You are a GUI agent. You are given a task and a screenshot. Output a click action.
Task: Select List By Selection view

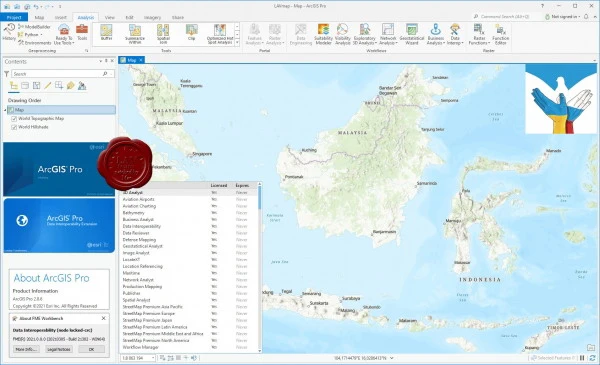(36, 85)
